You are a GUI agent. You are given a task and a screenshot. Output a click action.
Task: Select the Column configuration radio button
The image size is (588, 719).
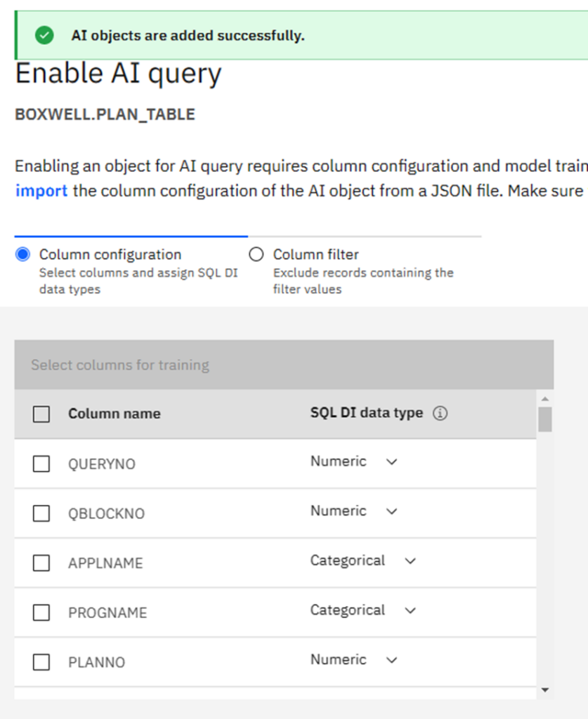click(22, 254)
